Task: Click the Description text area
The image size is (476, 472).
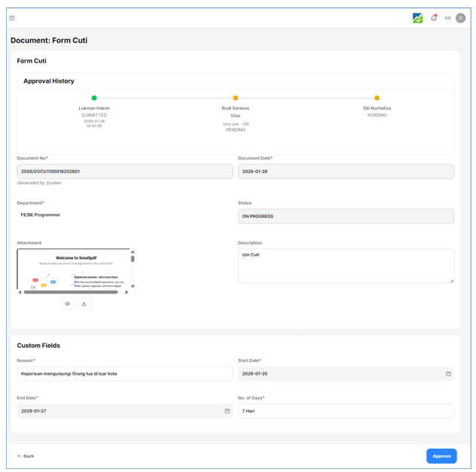Action: point(346,266)
